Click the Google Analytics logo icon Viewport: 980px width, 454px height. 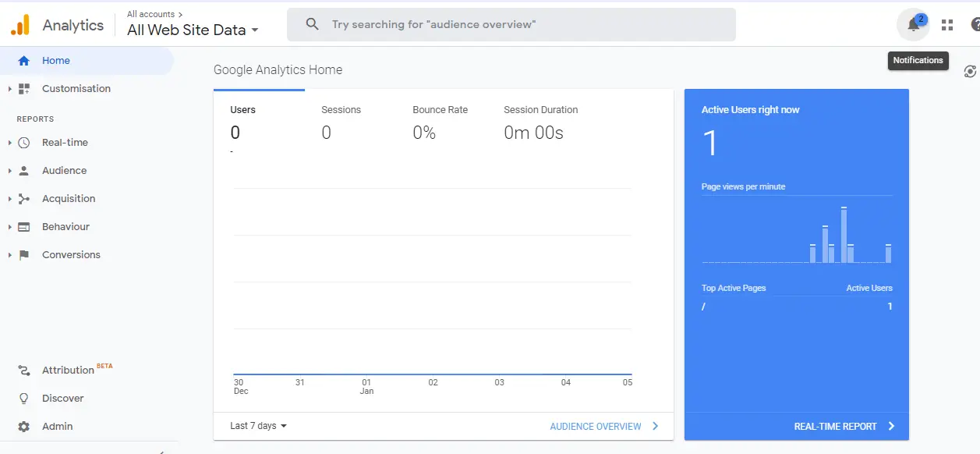(20, 25)
